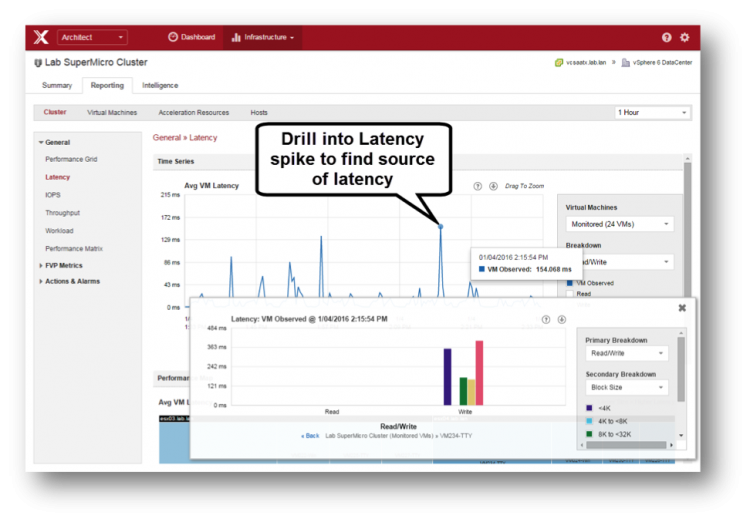This screenshot has width=750, height=522.
Task: Switch to the Reporting tab
Action: click(x=107, y=85)
